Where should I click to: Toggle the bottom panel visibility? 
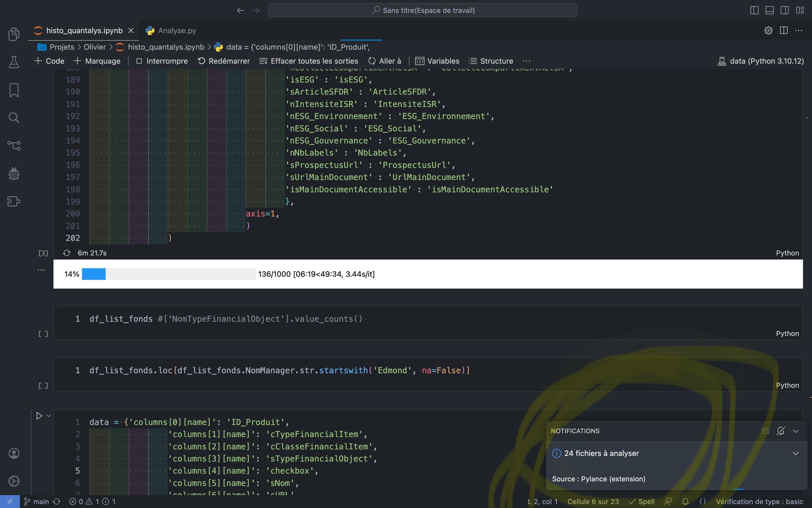(x=770, y=10)
